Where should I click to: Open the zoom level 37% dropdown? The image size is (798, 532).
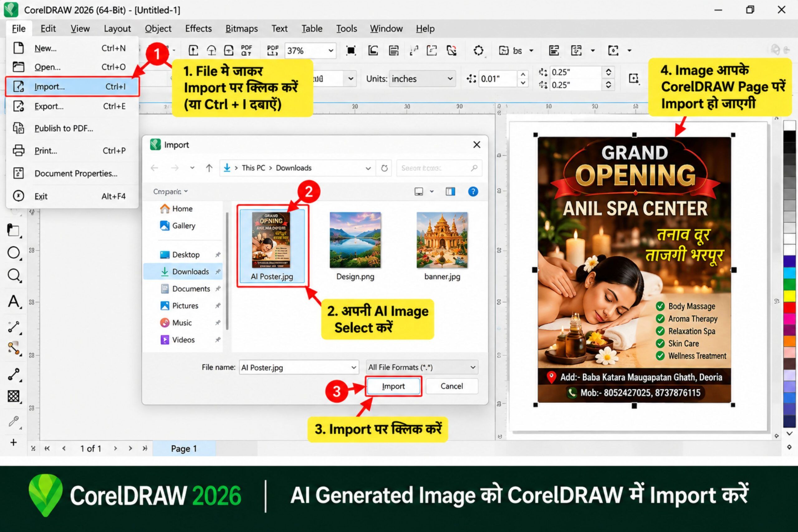[330, 50]
